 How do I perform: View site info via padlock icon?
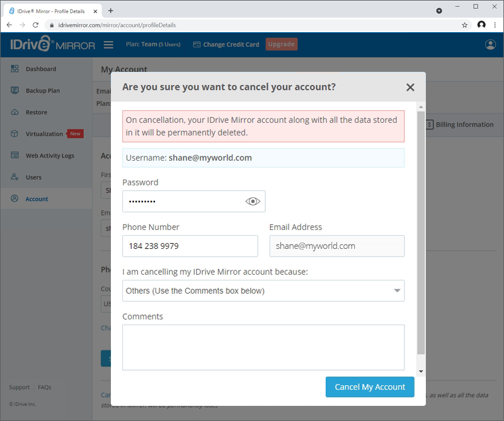pos(52,25)
